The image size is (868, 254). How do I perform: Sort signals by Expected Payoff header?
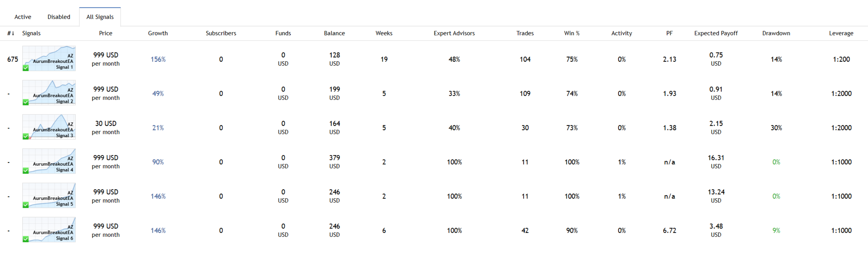coord(716,33)
